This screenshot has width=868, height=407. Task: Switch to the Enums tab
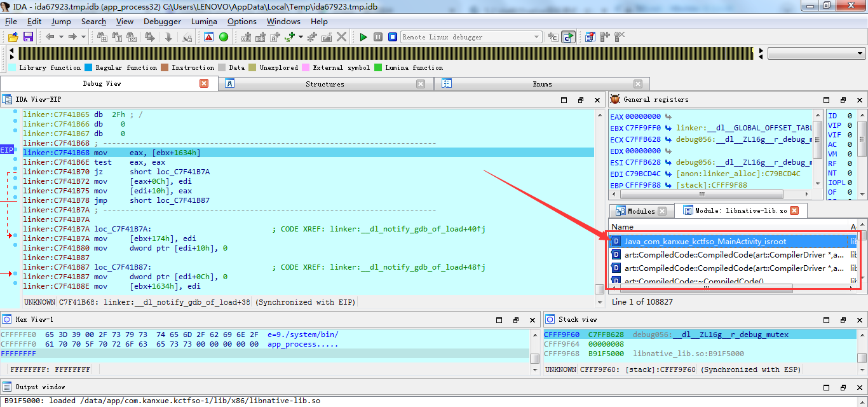[542, 84]
